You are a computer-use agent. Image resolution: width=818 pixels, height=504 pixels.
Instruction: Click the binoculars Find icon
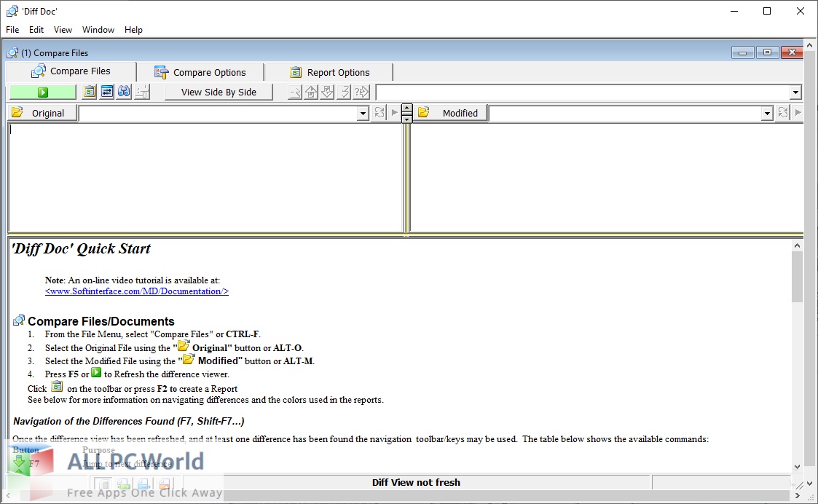[124, 92]
